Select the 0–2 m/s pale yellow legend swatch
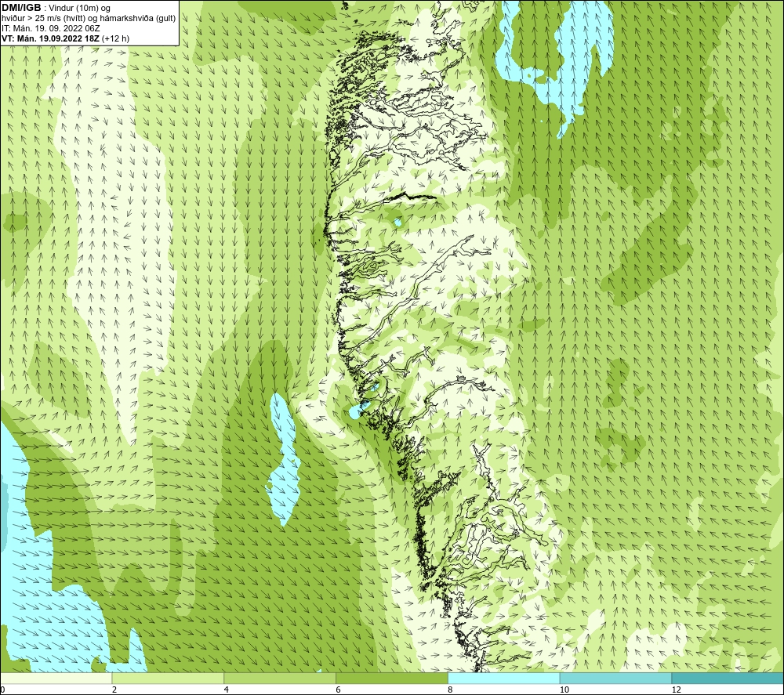 (56, 678)
